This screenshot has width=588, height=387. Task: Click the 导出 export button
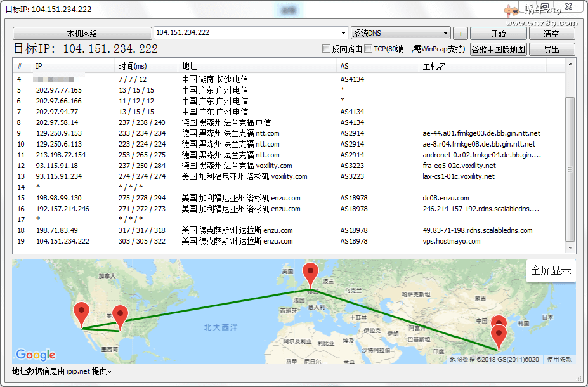tap(551, 49)
